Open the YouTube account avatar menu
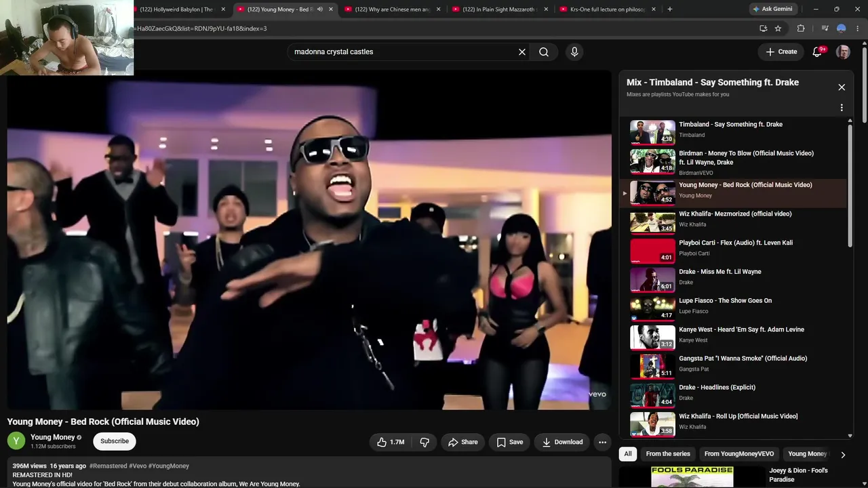This screenshot has height=488, width=868. pyautogui.click(x=843, y=52)
